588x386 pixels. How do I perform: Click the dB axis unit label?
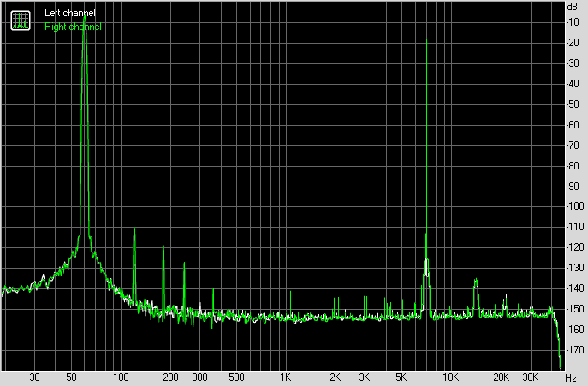coord(573,7)
